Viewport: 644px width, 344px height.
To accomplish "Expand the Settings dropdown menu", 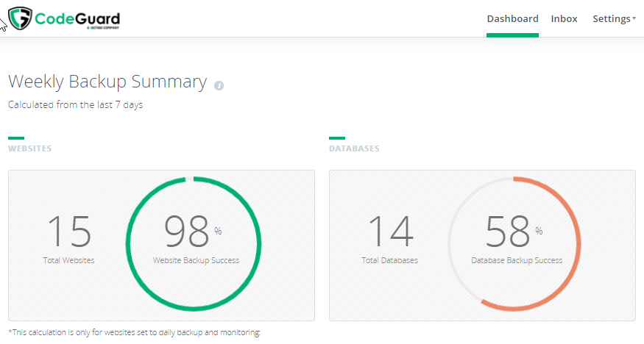I will 614,19.
